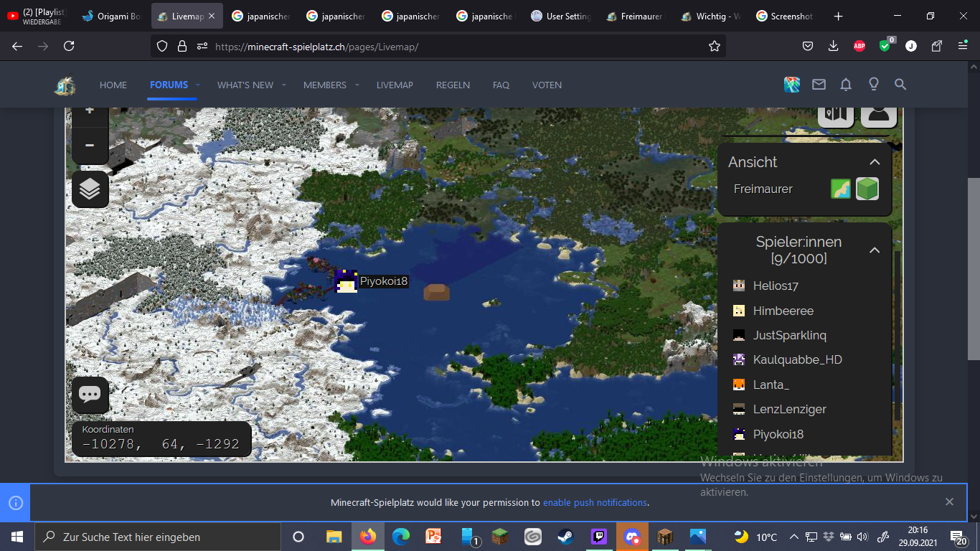The height and width of the screenshot is (551, 980).
Task: Collapse the Ansicht panel
Action: point(875,162)
